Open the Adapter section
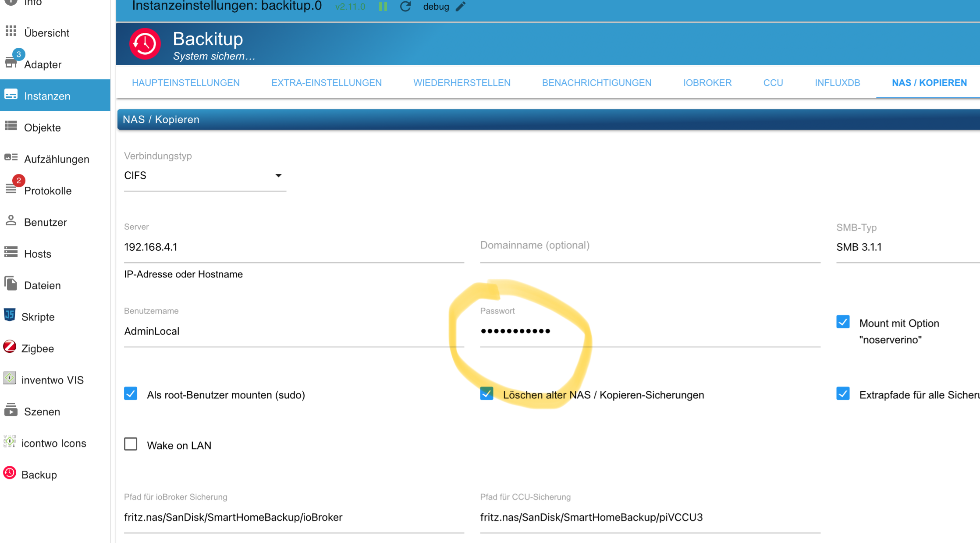 pos(43,64)
